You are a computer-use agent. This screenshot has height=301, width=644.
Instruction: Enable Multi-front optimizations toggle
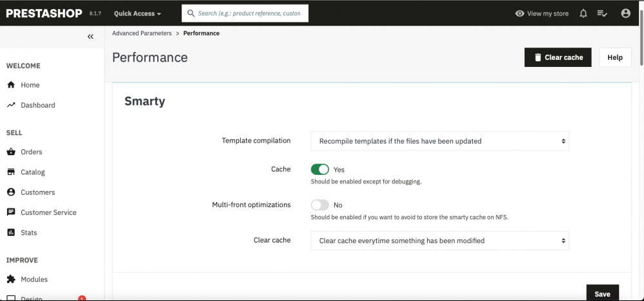(x=320, y=205)
